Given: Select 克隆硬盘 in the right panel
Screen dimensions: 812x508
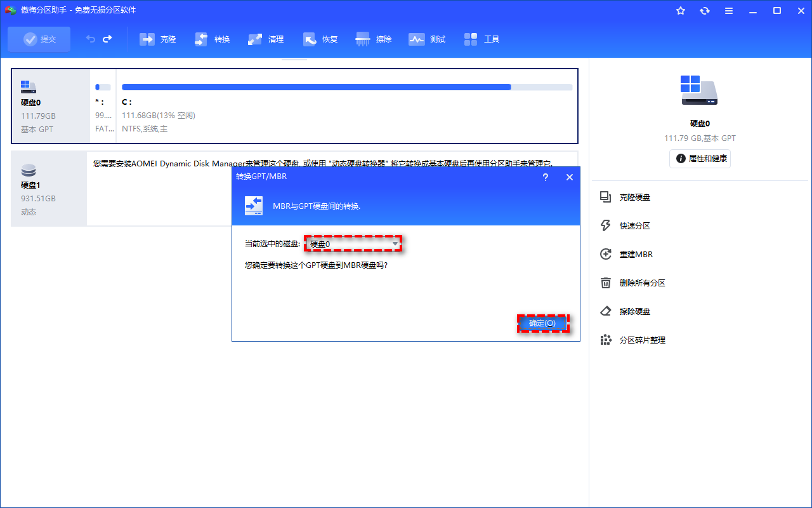Looking at the screenshot, I should coord(634,197).
